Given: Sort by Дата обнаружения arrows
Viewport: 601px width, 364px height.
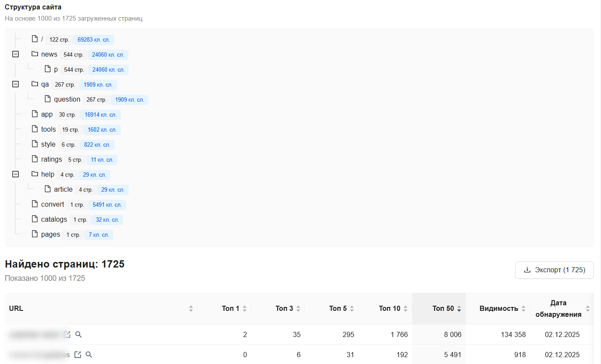Looking at the screenshot, I should (x=588, y=309).
